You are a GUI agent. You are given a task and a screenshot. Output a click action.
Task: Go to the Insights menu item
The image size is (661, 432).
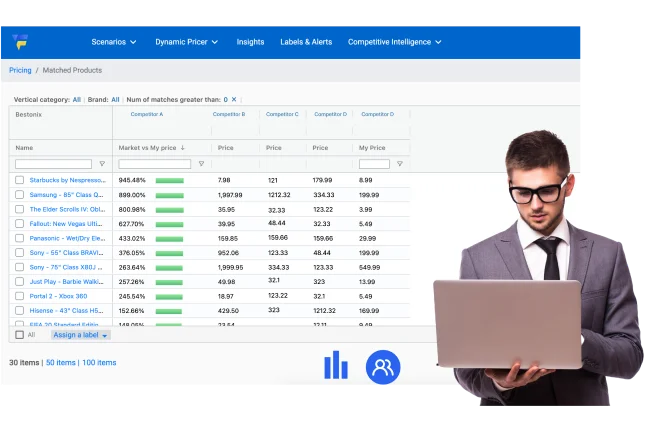click(x=250, y=42)
